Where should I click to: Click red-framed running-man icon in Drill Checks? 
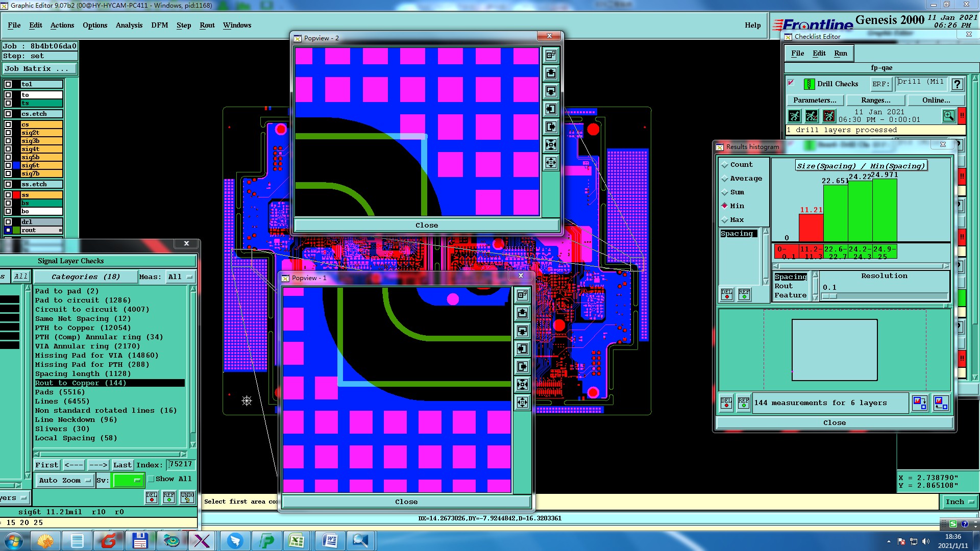click(829, 116)
